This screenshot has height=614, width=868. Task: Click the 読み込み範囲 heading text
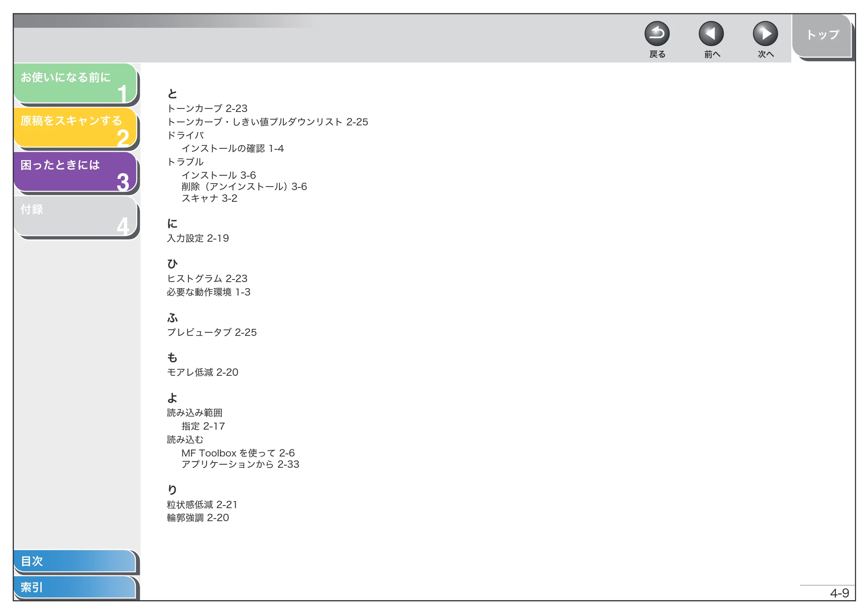click(195, 413)
